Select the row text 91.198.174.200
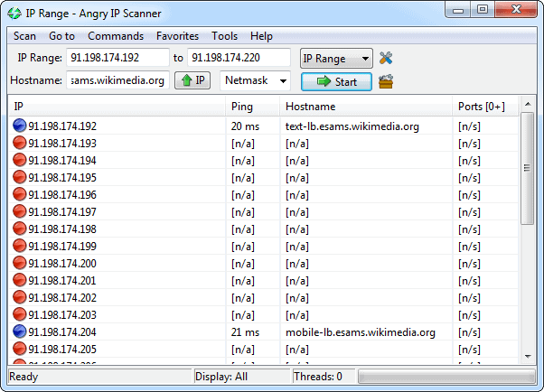544x392 pixels. 62,264
